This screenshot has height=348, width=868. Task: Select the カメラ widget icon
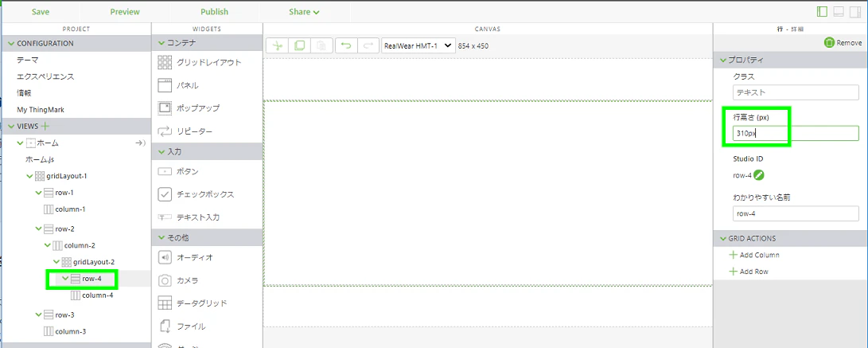coord(165,280)
